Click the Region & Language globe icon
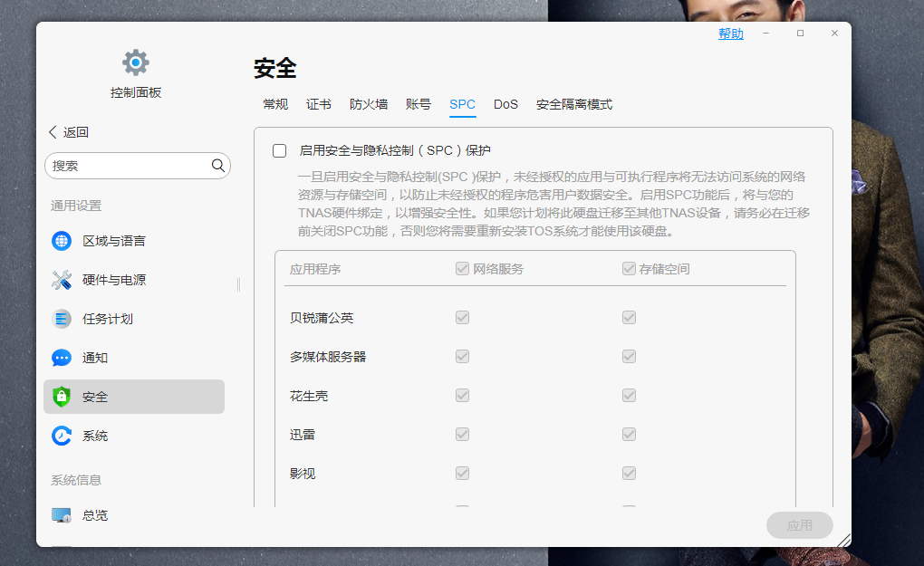This screenshot has height=566, width=924. pyautogui.click(x=62, y=241)
